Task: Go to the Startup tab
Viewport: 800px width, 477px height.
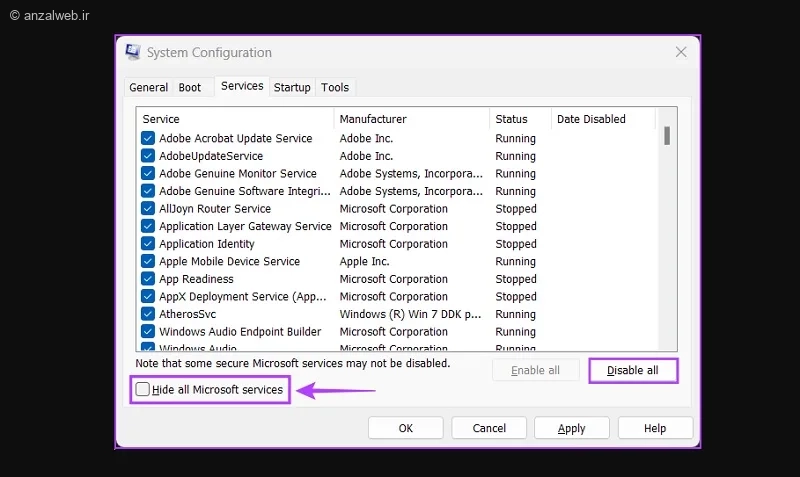Action: click(292, 87)
